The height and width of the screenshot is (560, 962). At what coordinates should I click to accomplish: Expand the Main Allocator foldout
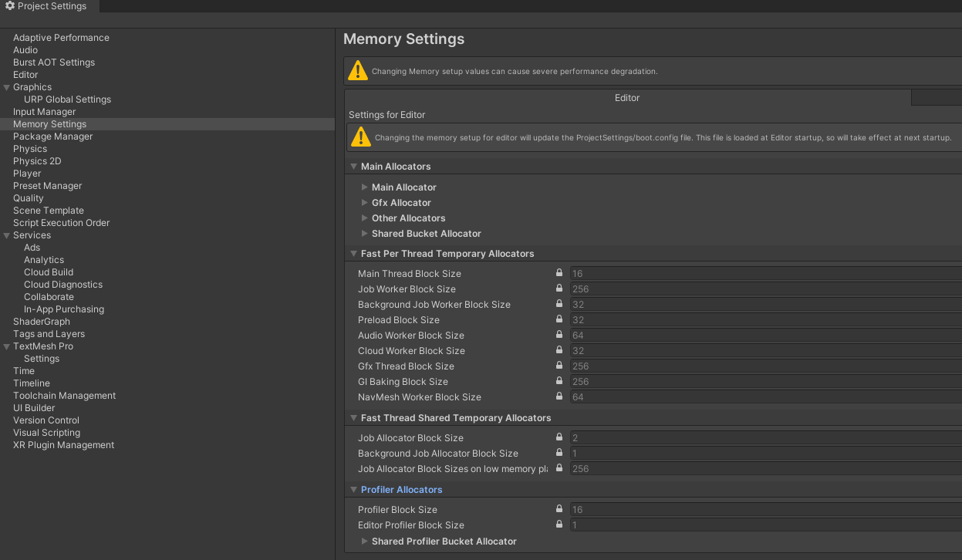[364, 187]
